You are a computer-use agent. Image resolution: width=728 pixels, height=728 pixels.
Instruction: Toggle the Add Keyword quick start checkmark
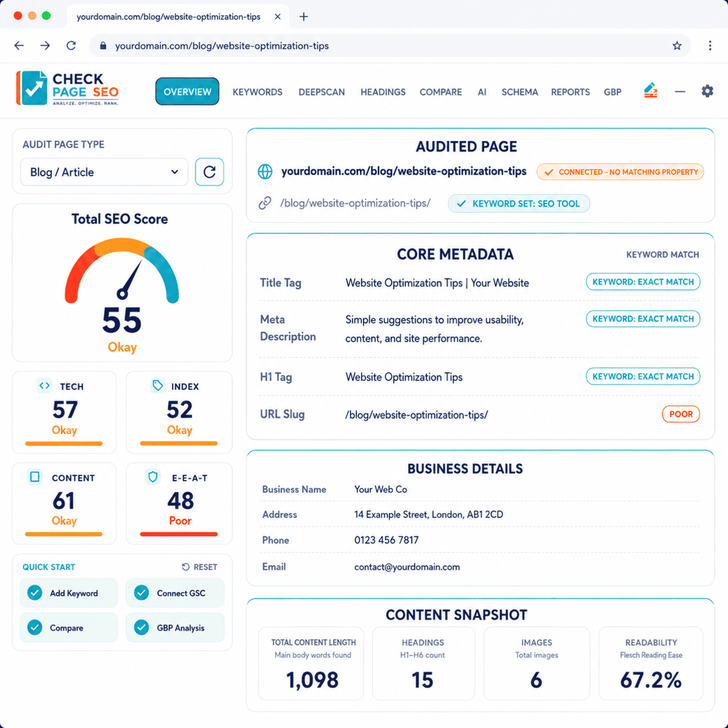(x=35, y=593)
